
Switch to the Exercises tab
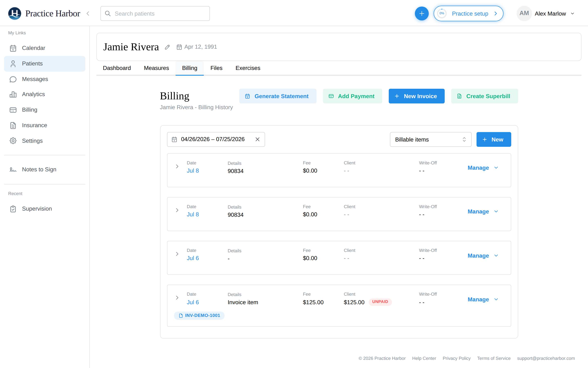(x=248, y=68)
